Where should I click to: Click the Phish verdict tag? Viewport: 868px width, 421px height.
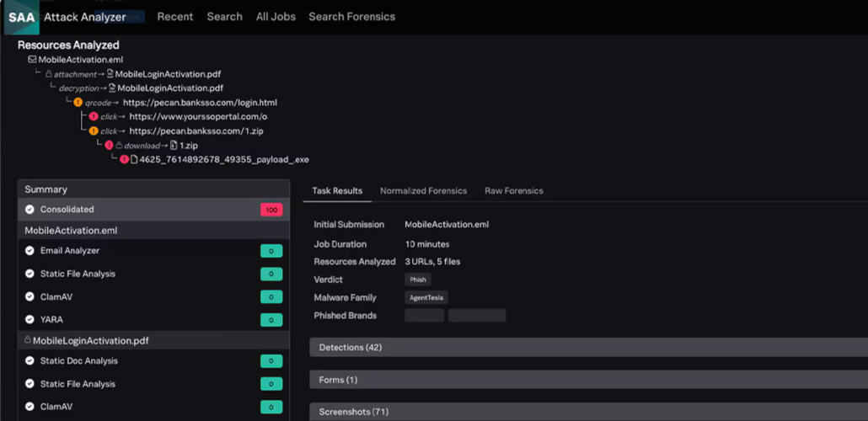click(x=418, y=280)
